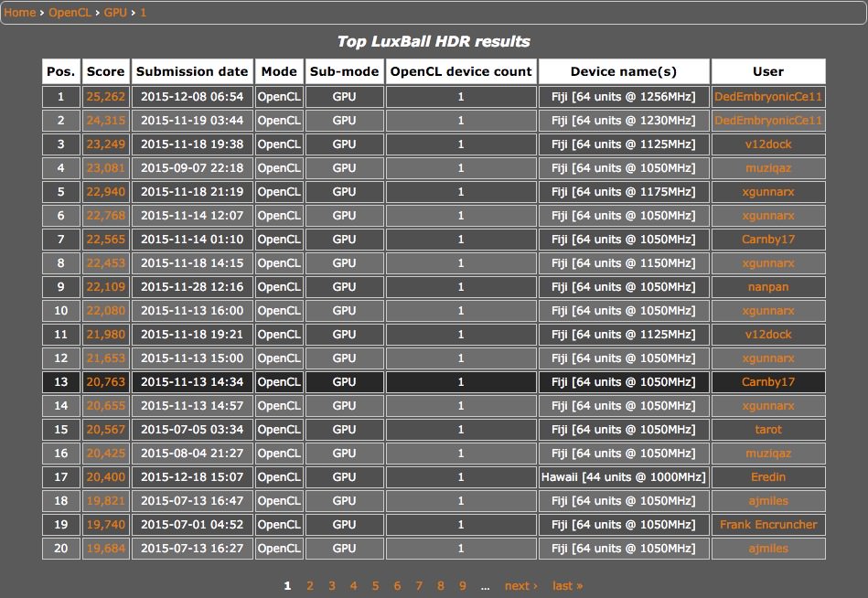
Task: Open Eredin's user profile
Action: pos(768,477)
